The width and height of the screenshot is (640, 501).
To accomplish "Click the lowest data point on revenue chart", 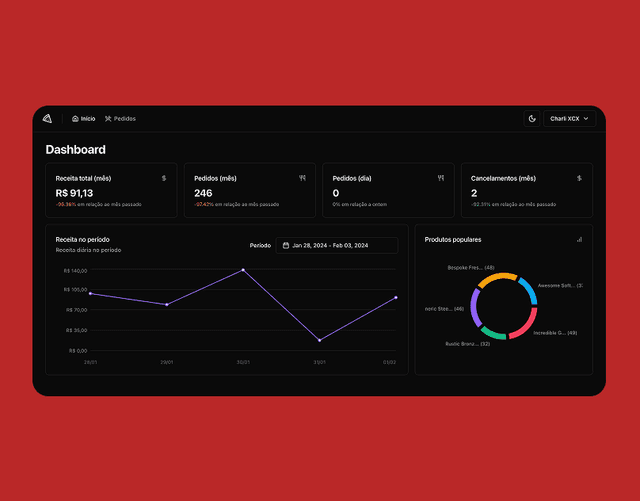I will (x=319, y=340).
